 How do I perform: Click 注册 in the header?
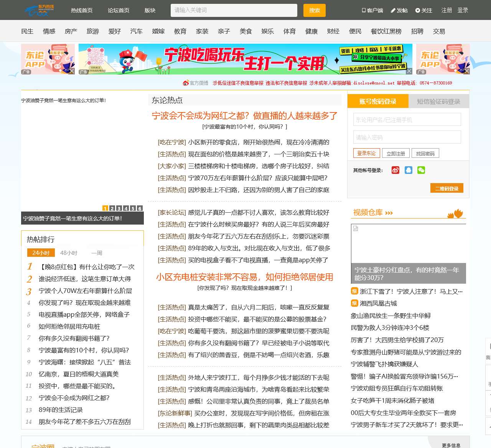point(447,10)
